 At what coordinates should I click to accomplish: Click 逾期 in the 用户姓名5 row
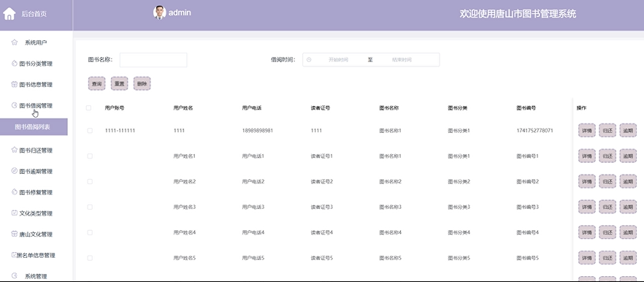[x=628, y=258]
